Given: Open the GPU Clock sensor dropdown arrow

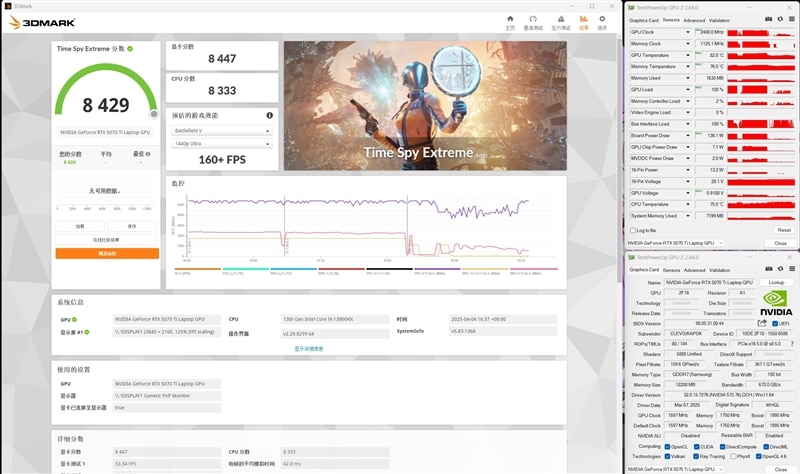Looking at the screenshot, I should (x=687, y=32).
